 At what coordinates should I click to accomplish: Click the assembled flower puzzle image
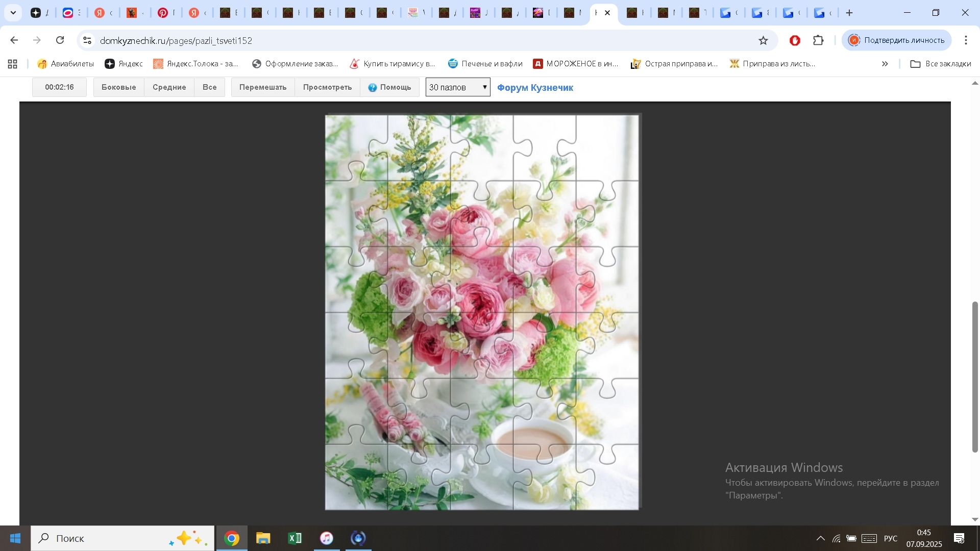(482, 312)
